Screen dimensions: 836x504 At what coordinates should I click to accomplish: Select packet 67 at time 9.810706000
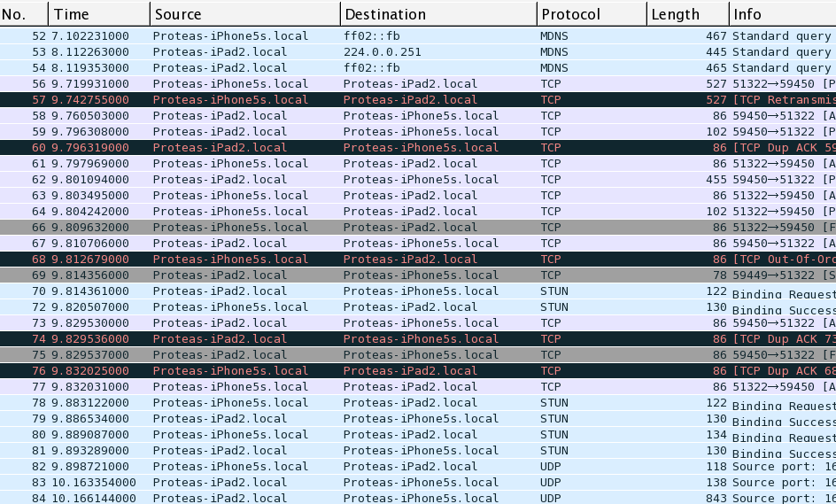(x=418, y=244)
